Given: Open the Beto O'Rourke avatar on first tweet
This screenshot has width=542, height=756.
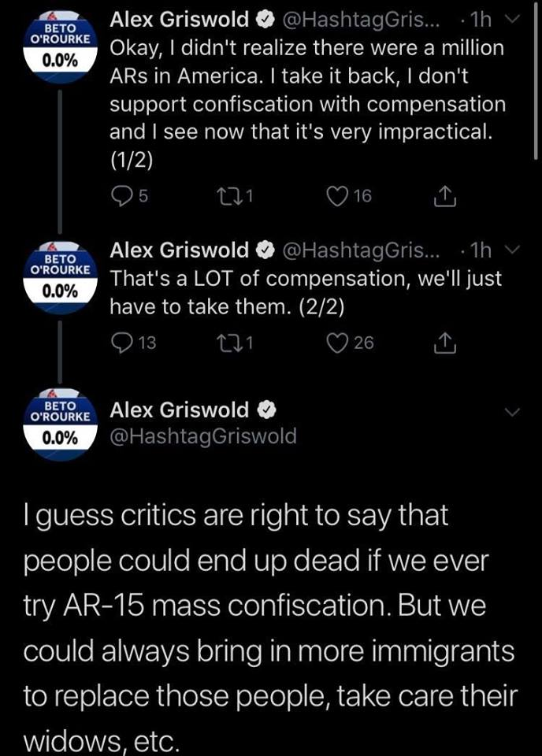Looking at the screenshot, I should 60,47.
